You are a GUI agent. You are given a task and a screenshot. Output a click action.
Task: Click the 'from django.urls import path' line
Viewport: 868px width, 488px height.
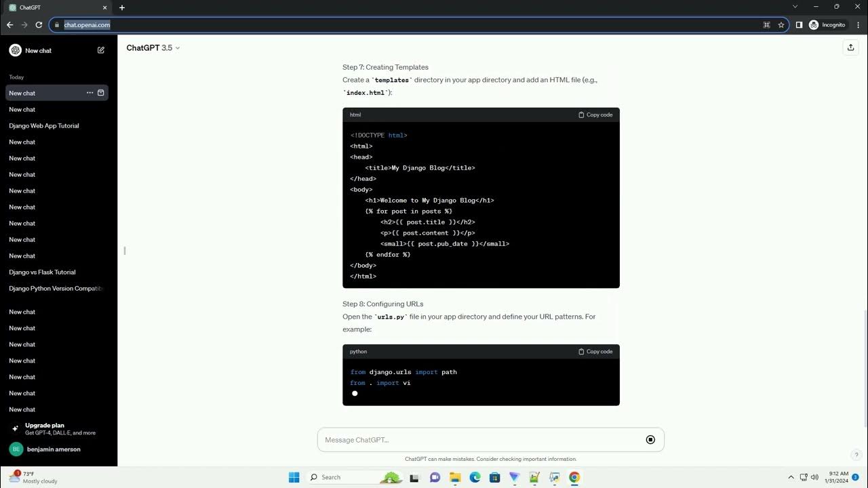coord(403,372)
